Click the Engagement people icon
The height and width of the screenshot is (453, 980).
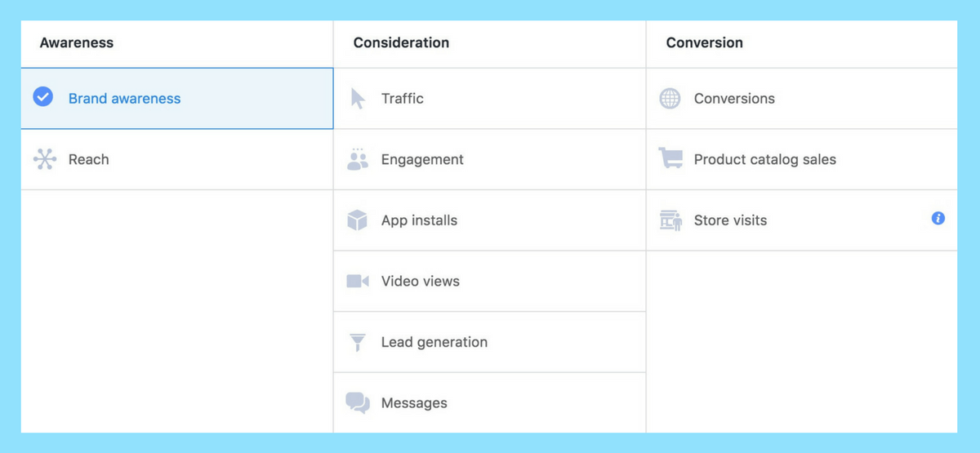coord(358,159)
